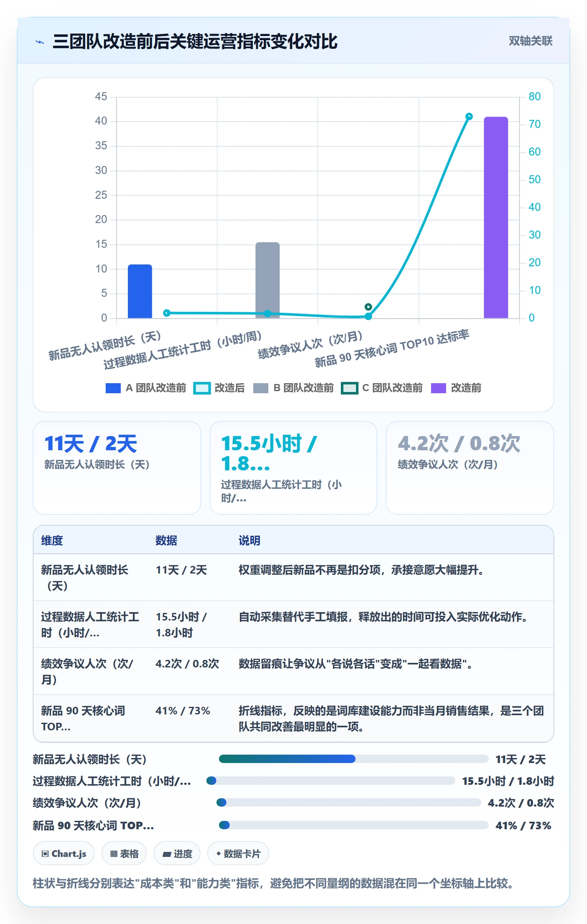The image size is (587, 924).
Task: Click the 41% / 73% progress value label
Action: pyautogui.click(x=523, y=825)
